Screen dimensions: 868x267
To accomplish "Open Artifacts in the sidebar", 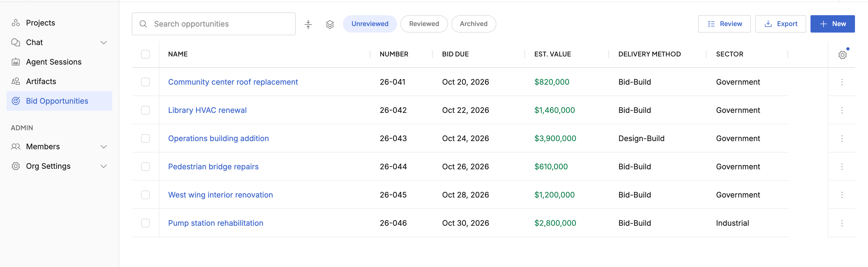I will (x=59, y=82).
